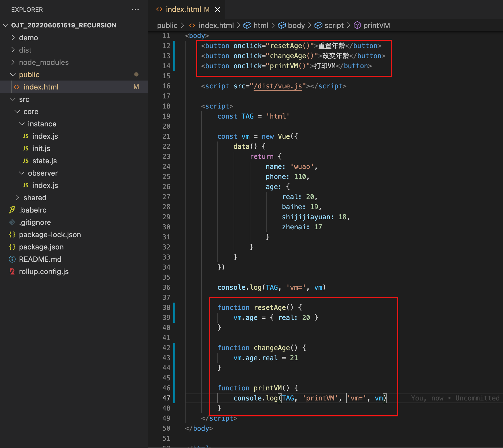Screen dimensions: 503x448
Task: Open the Explorer more actions ellipsis
Action: tap(135, 10)
